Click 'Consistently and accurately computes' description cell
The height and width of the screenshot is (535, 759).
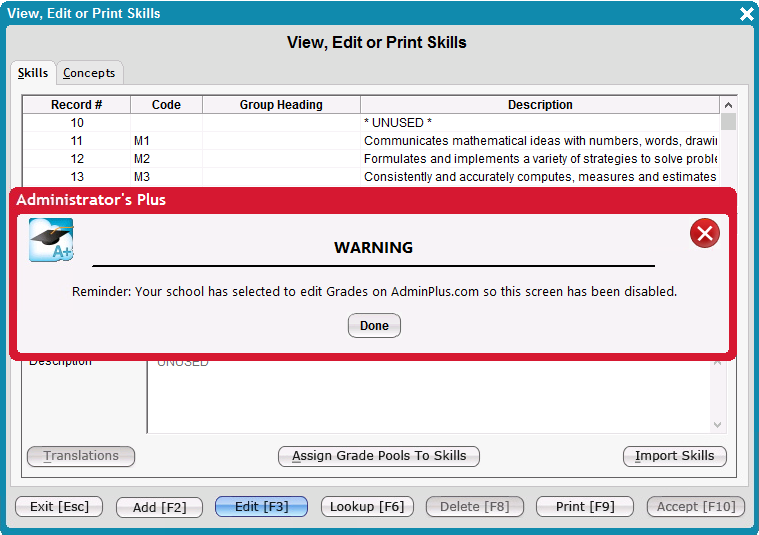pyautogui.click(x=540, y=177)
